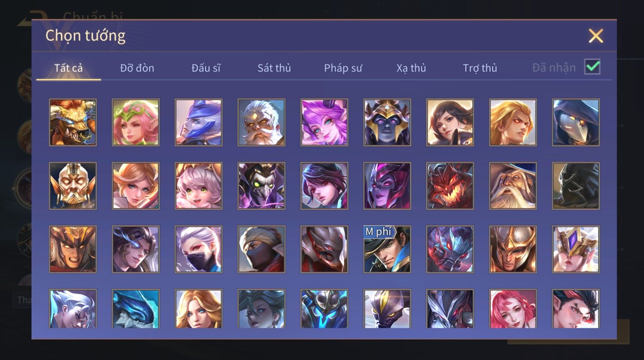Select the golden lion beast hero portrait

click(73, 122)
